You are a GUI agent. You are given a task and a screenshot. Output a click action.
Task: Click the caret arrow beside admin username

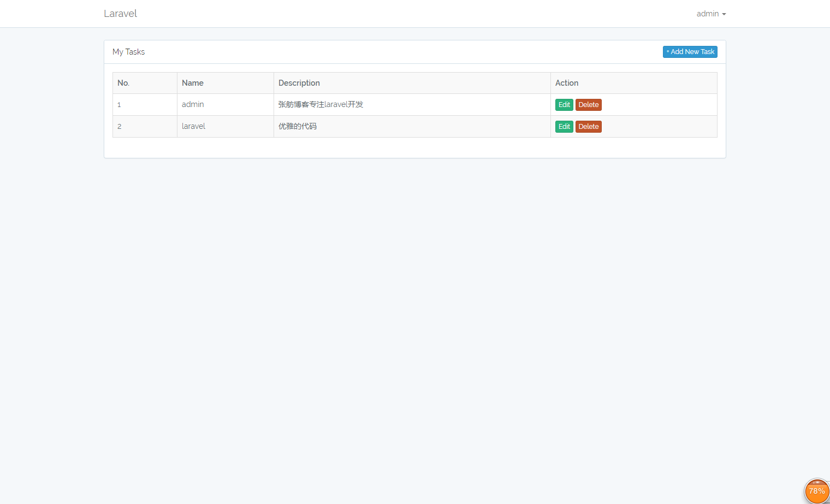[x=724, y=14]
